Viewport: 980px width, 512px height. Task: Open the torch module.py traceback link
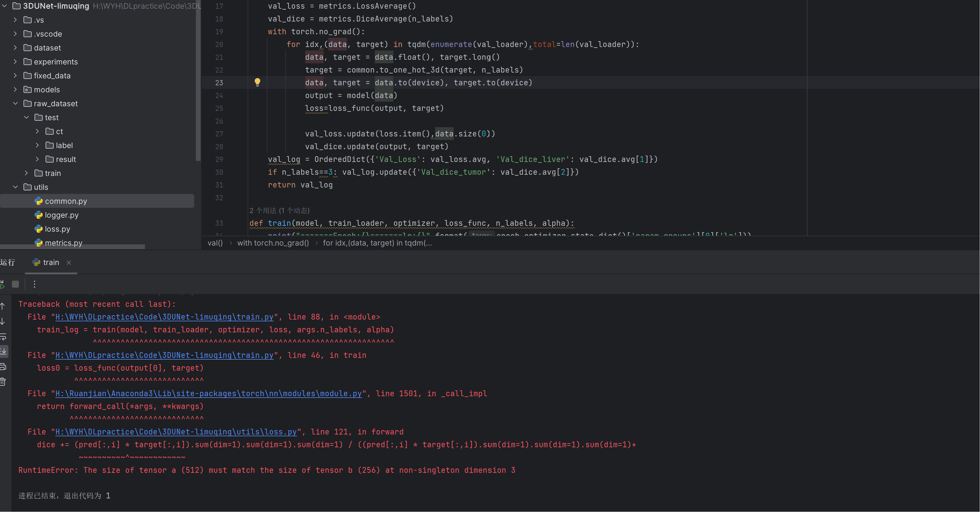208,393
